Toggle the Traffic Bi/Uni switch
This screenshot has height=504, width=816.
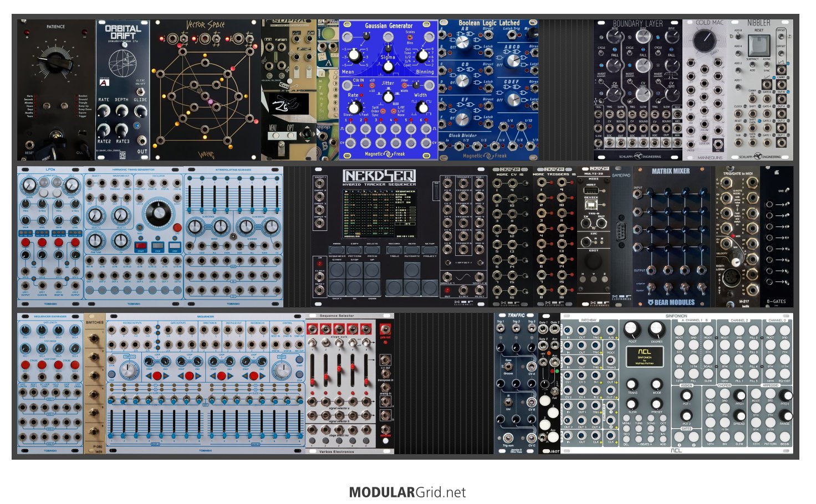click(x=508, y=403)
